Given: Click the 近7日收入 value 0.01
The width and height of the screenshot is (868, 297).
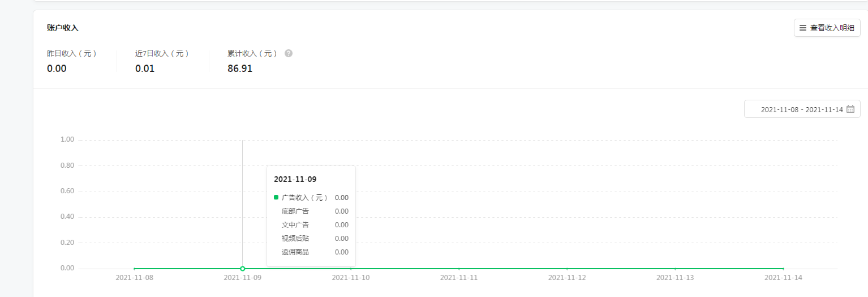Looking at the screenshot, I should 144,69.
